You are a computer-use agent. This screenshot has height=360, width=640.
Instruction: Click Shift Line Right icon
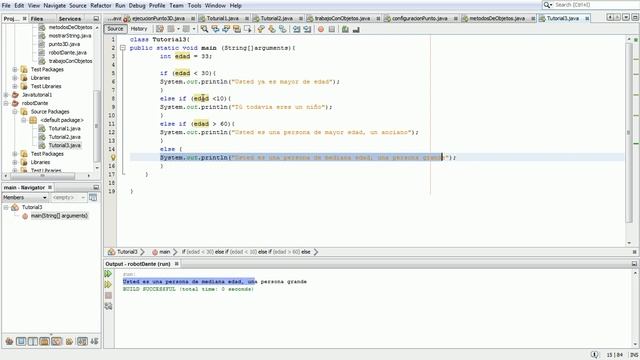click(307, 29)
